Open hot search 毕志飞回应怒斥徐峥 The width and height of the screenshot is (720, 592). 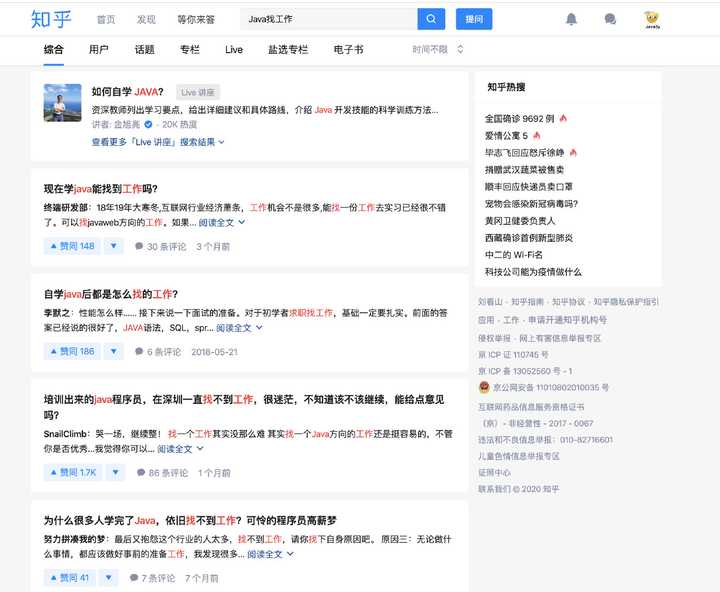point(524,152)
